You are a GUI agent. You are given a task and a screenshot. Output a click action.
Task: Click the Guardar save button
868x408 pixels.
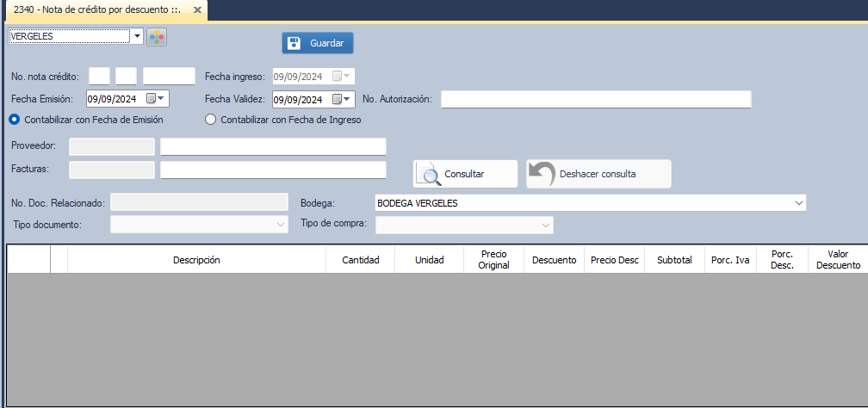click(x=317, y=43)
